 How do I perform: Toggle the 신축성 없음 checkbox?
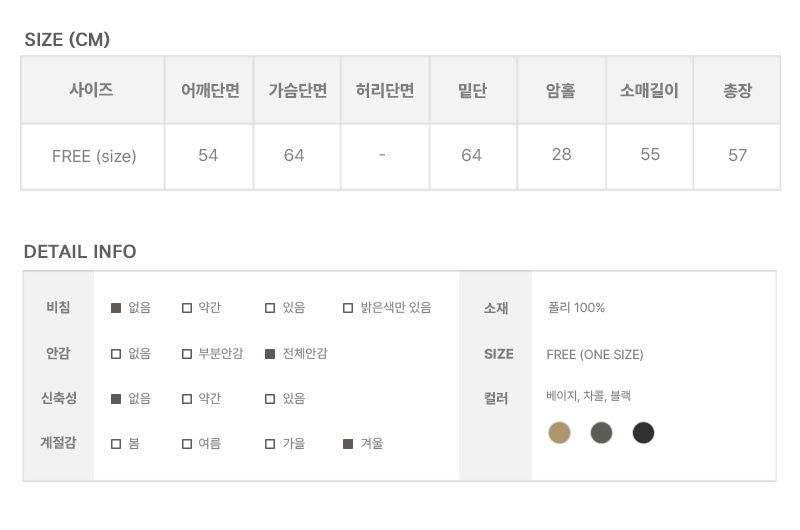(x=116, y=398)
